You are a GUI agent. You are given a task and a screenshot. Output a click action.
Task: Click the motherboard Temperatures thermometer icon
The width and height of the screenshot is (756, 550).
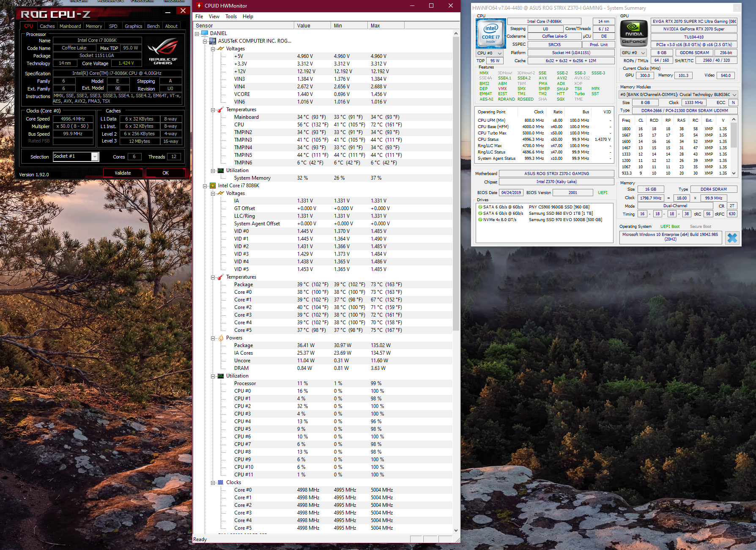tap(221, 109)
